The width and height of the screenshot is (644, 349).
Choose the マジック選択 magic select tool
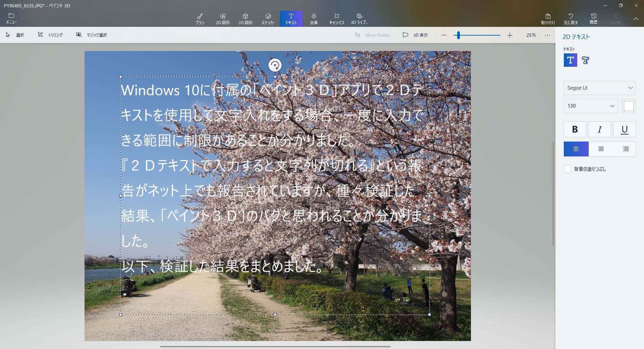coord(91,35)
